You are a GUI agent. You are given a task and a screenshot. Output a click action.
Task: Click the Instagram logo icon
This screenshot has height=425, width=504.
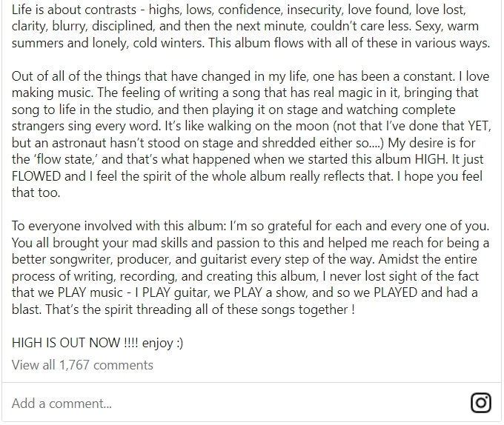pyautogui.click(x=481, y=403)
